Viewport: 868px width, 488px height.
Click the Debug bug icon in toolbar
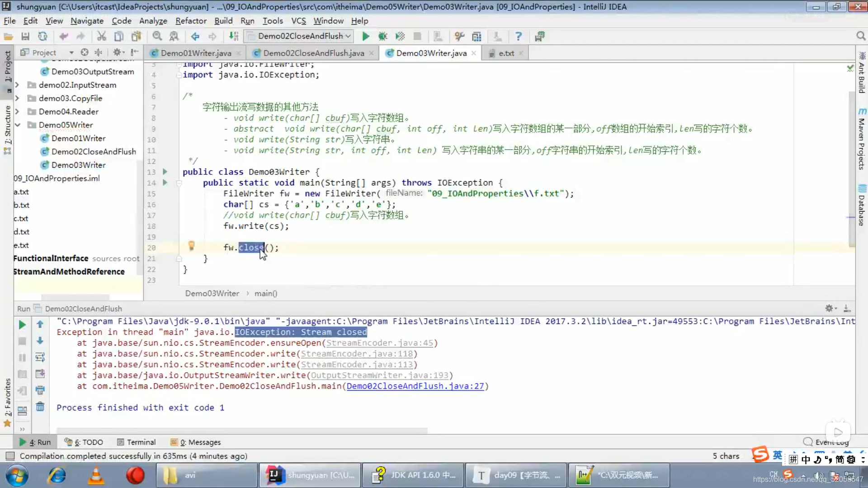click(382, 36)
